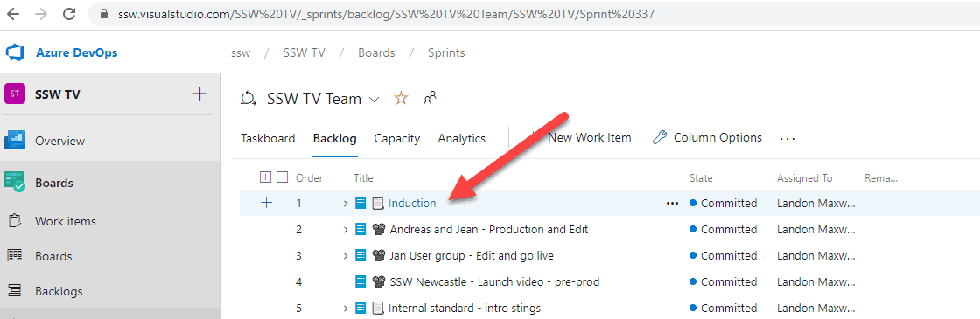The height and width of the screenshot is (319, 980).
Task: Expand all backlog rows with plus box
Action: point(265,177)
